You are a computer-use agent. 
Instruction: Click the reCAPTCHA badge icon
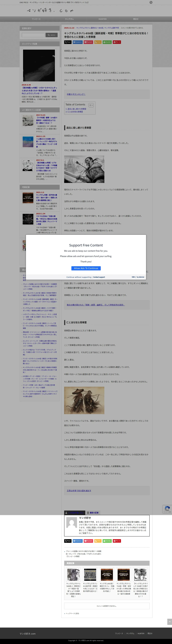[167, 509]
